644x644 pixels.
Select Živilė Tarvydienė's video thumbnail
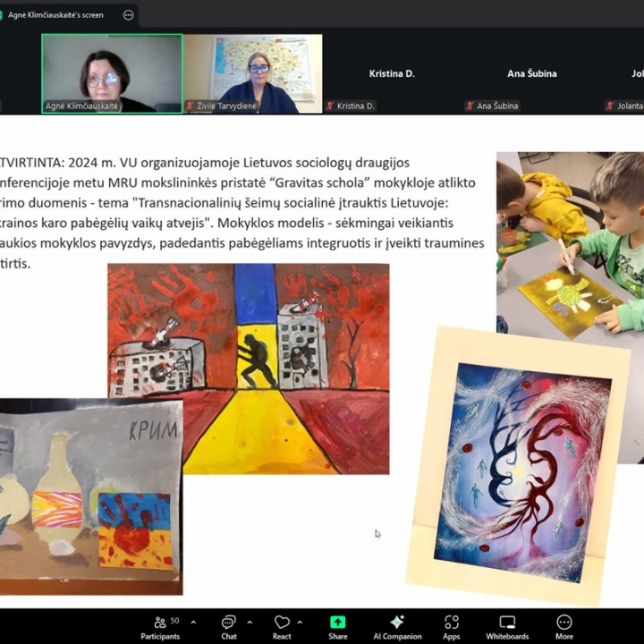252,73
